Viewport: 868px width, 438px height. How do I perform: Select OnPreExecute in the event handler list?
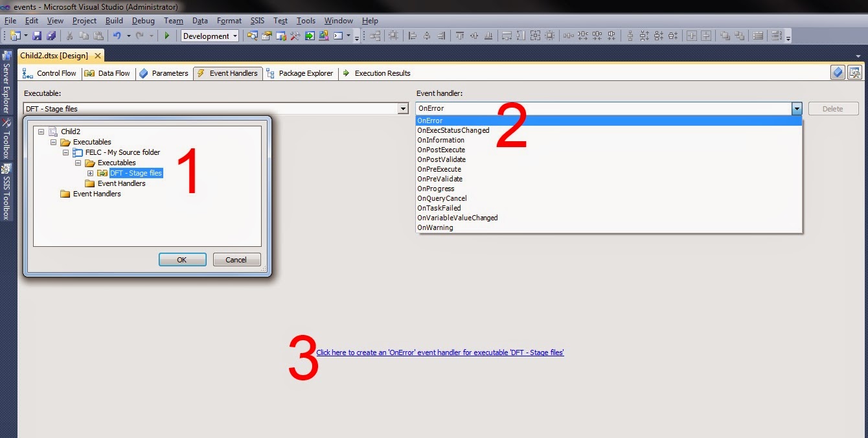point(609,169)
